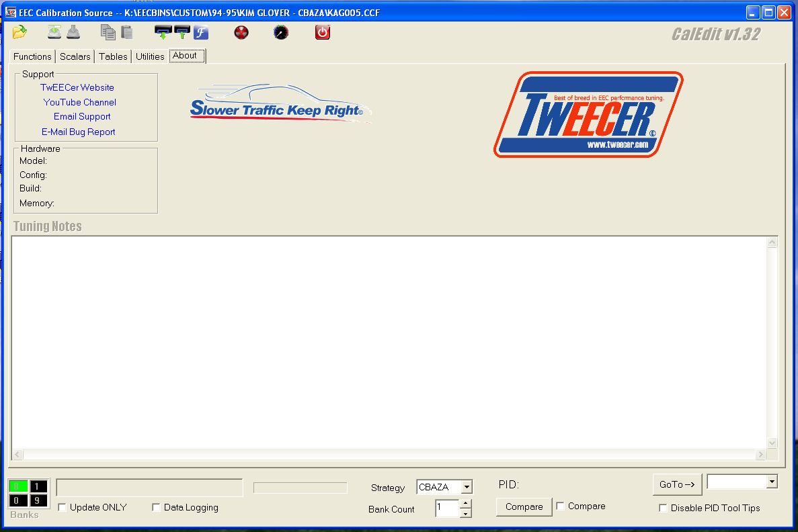Increase Bank Count with up arrow
Screen dimensions: 798x532
pyautogui.click(x=465, y=504)
